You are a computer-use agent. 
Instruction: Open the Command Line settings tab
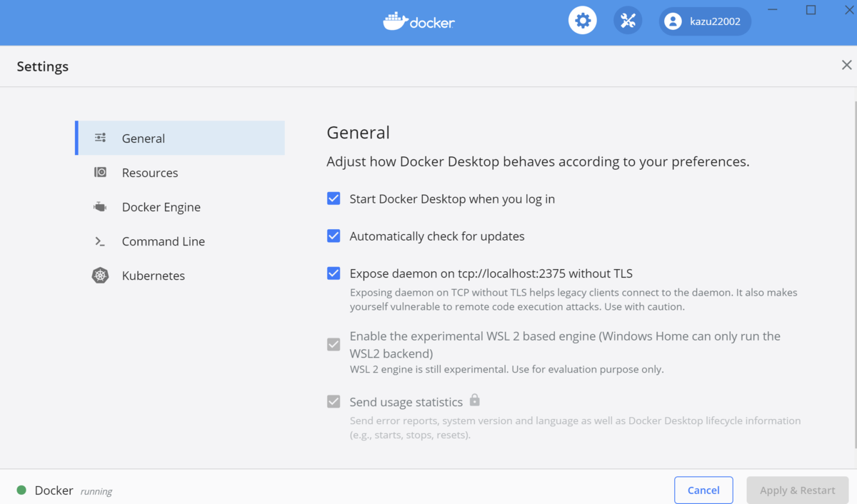[180, 241]
